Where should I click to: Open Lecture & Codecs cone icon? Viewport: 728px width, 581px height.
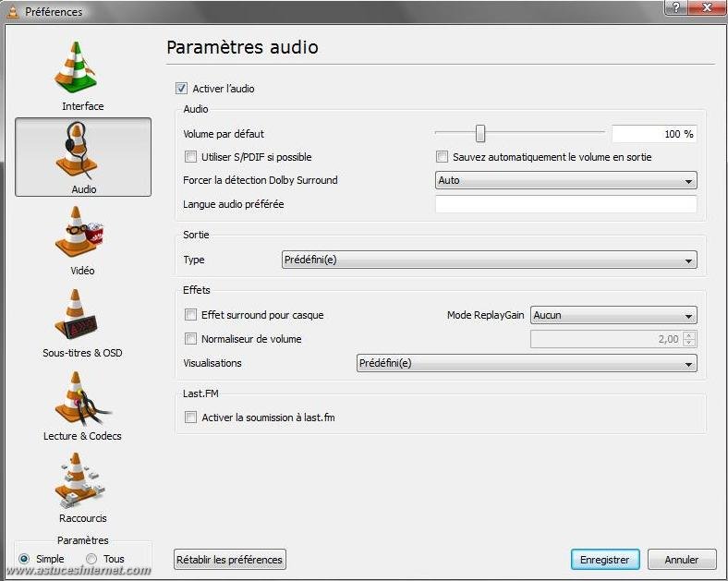[81, 398]
